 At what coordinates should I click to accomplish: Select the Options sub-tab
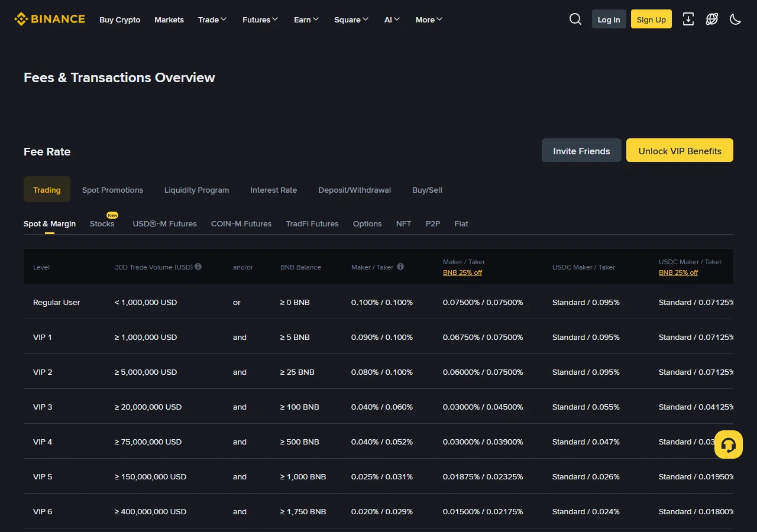367,223
